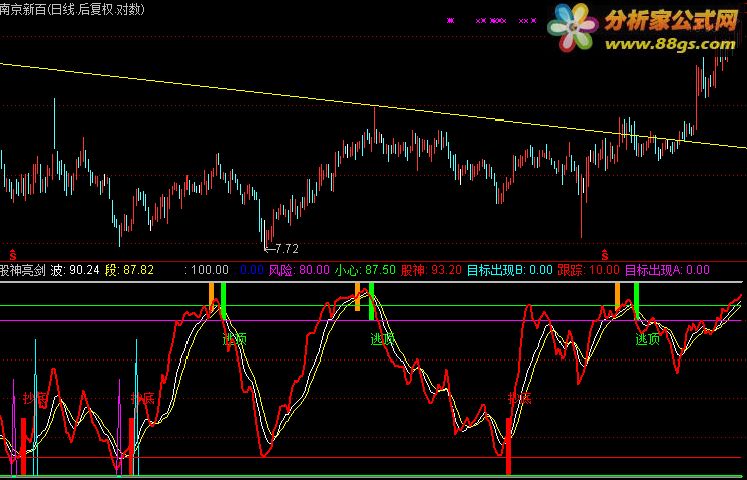Click the rightmost green 逃顶 signal label
The height and width of the screenshot is (480, 747).
(647, 340)
